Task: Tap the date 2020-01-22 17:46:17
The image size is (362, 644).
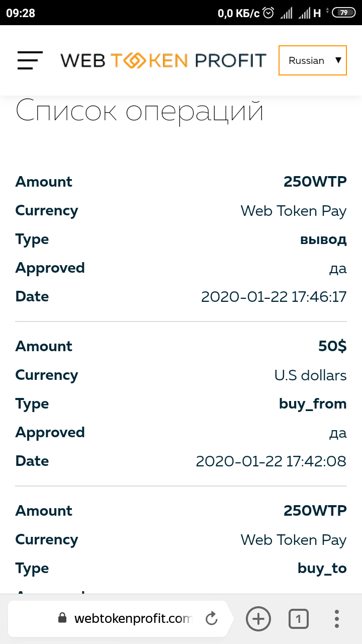Action: point(274,296)
